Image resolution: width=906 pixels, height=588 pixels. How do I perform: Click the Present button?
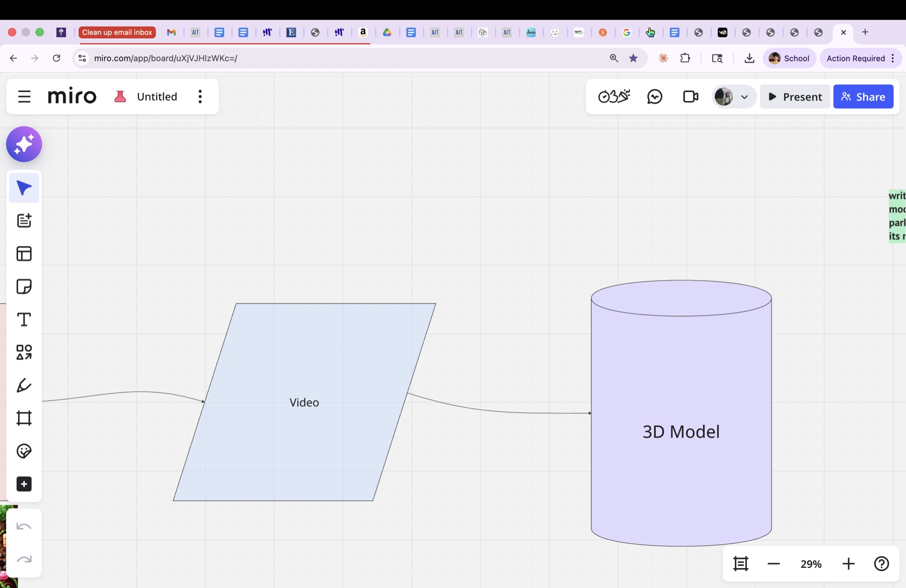795,97
